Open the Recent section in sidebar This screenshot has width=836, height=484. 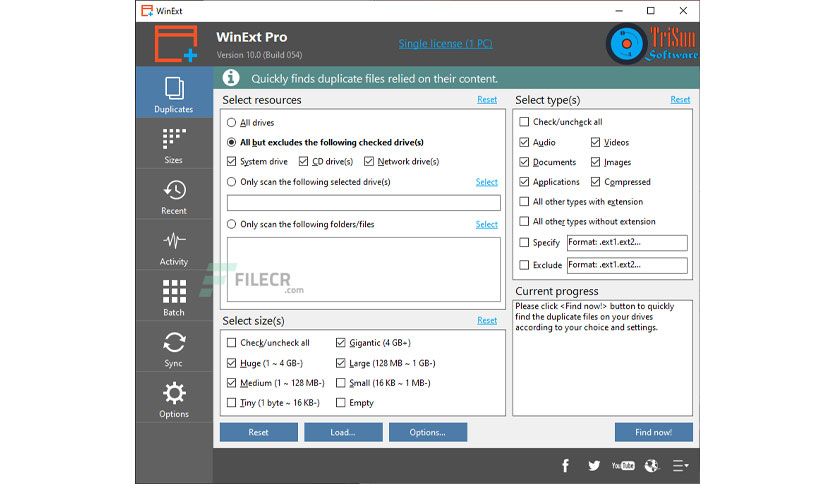(174, 195)
